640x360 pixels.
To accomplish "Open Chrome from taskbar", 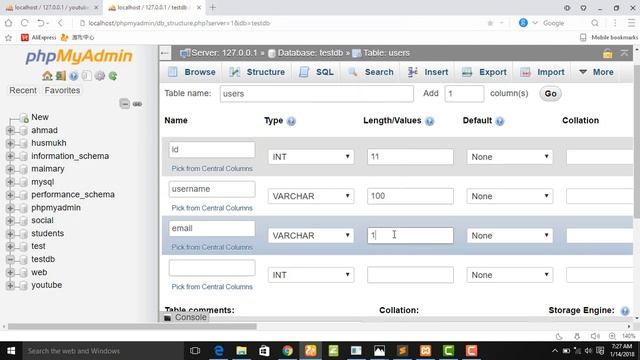I will (x=287, y=351).
